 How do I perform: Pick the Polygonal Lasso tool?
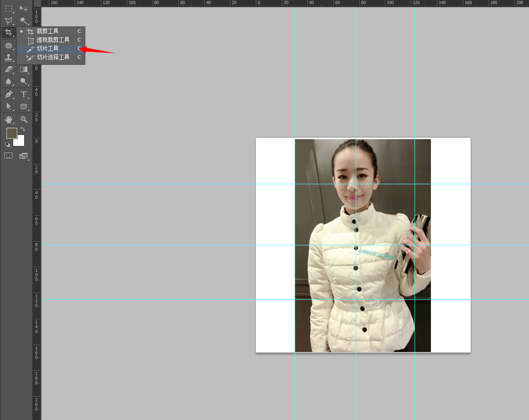[x=8, y=21]
